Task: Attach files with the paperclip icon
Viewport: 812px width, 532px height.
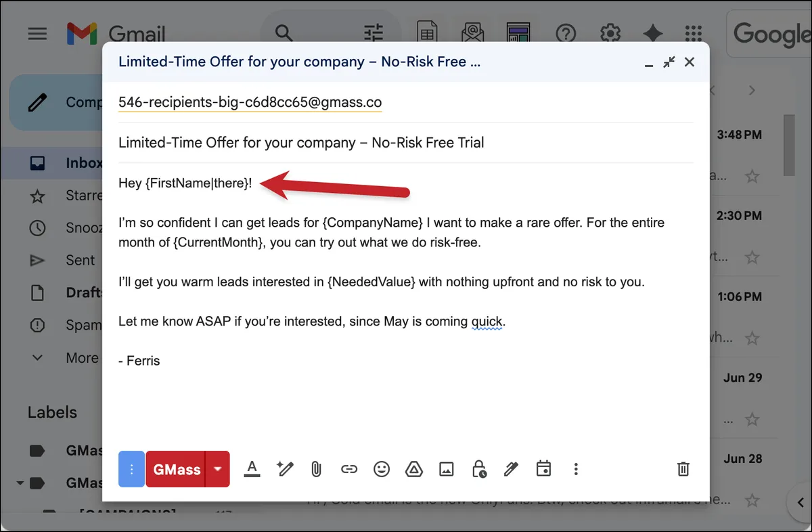Action: tap(315, 469)
